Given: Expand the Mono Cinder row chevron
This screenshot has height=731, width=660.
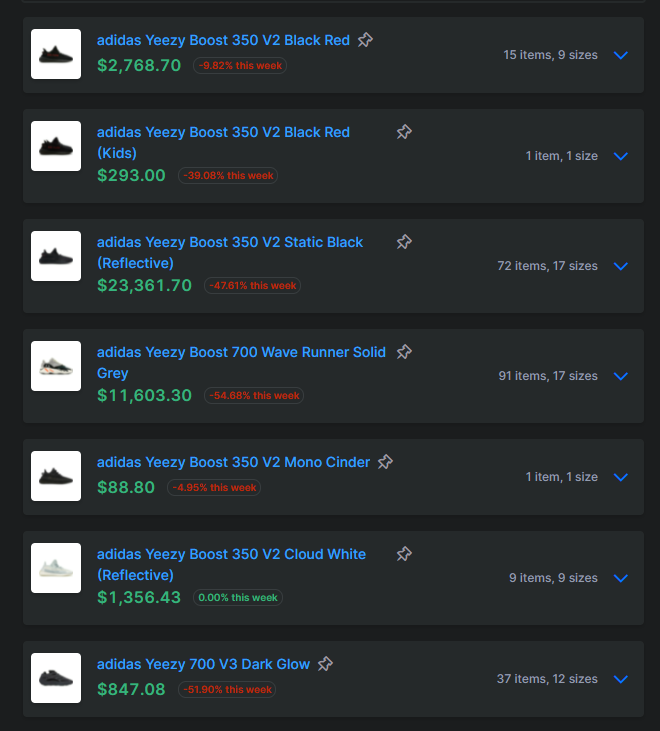Looking at the screenshot, I should [621, 477].
